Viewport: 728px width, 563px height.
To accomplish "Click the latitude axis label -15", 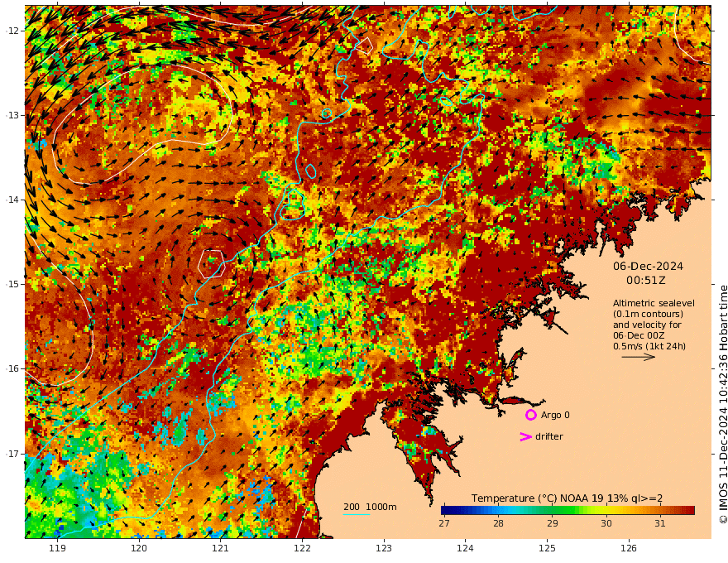I will (x=12, y=284).
